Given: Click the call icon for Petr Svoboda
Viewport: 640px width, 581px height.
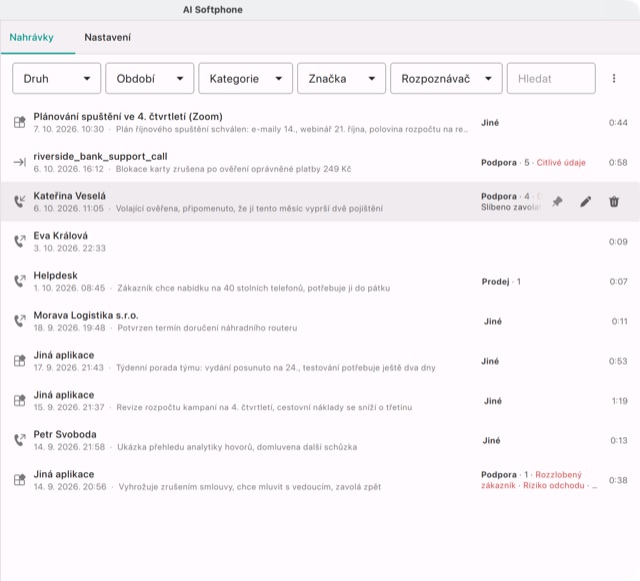Looking at the screenshot, I should (20, 440).
